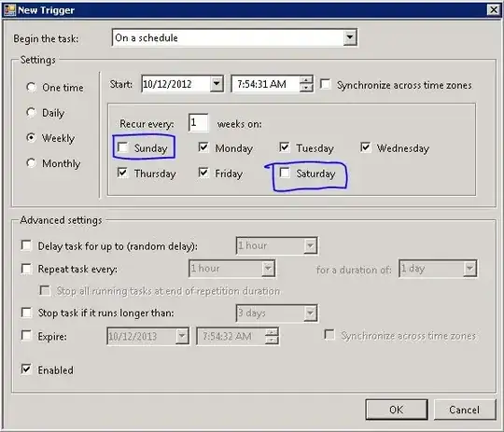Open the Start date calendar dropdown
The height and width of the screenshot is (432, 504).
click(217, 84)
